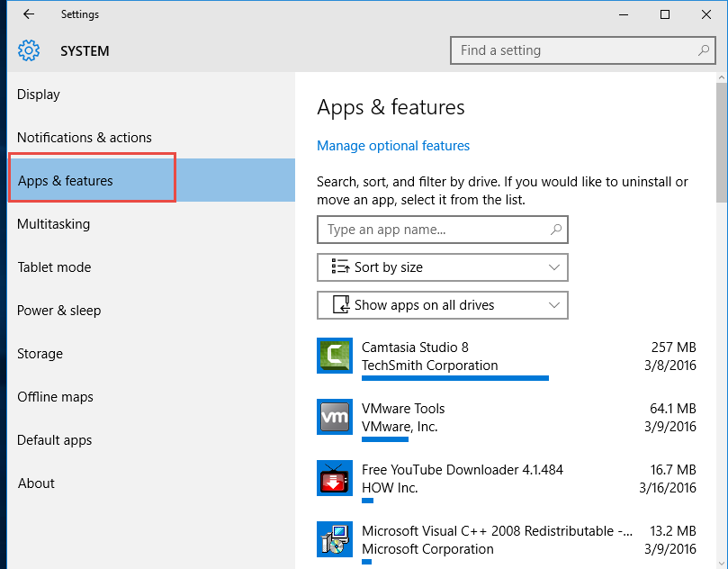Viewport: 728px width, 569px height.
Task: Open Power & sleep settings
Action: [x=151, y=311]
